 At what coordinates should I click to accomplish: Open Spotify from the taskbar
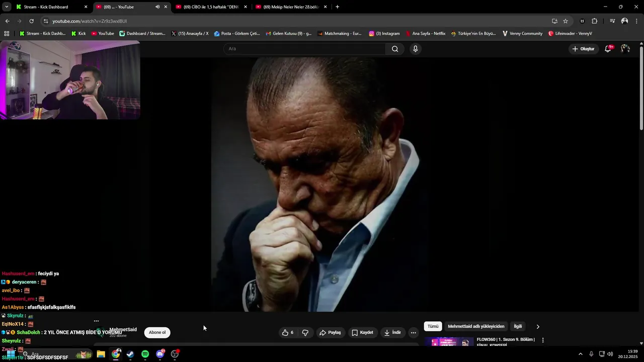[145, 354]
